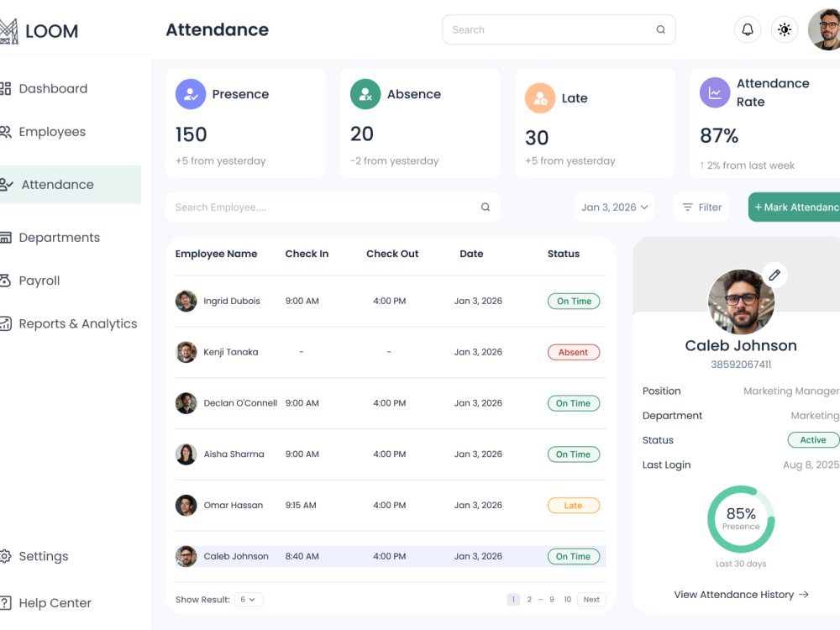Click Check In column header

pos(307,254)
